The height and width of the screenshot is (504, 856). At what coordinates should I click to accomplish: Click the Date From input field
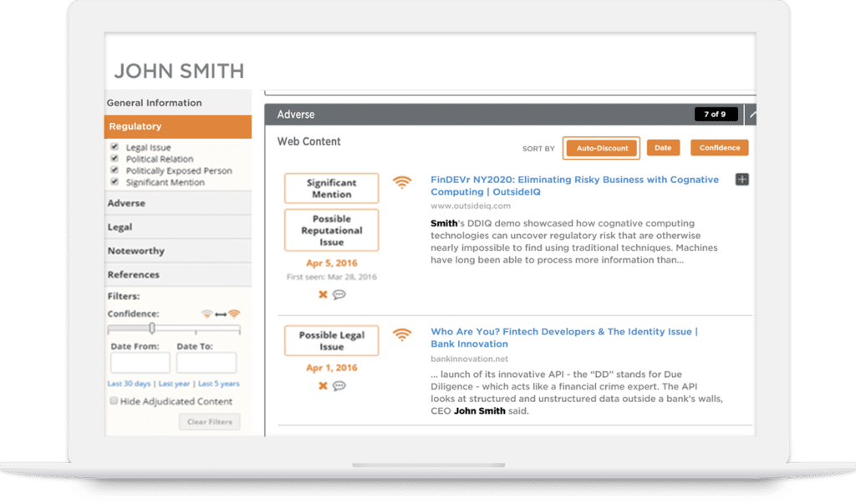point(140,363)
